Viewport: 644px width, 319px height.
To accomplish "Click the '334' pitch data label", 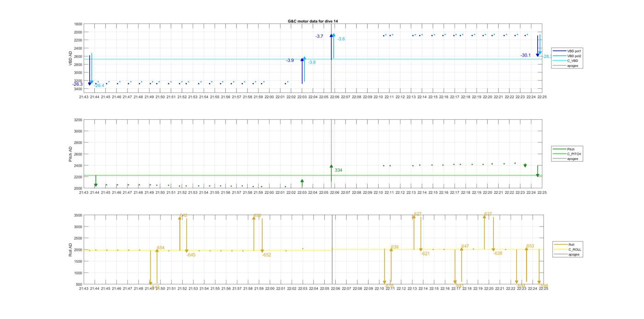I will (339, 170).
